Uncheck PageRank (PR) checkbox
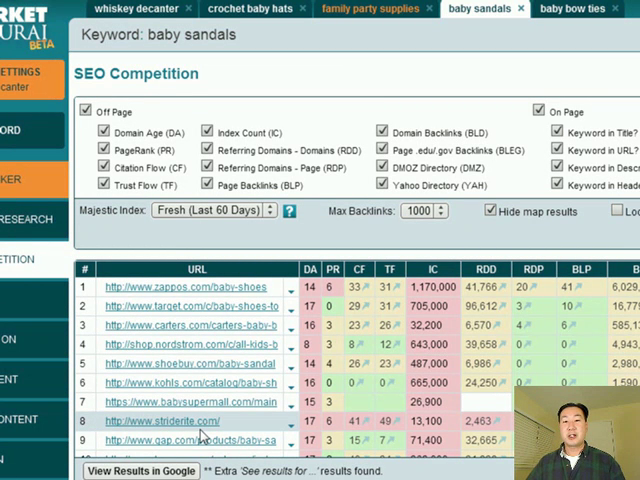 pos(104,148)
